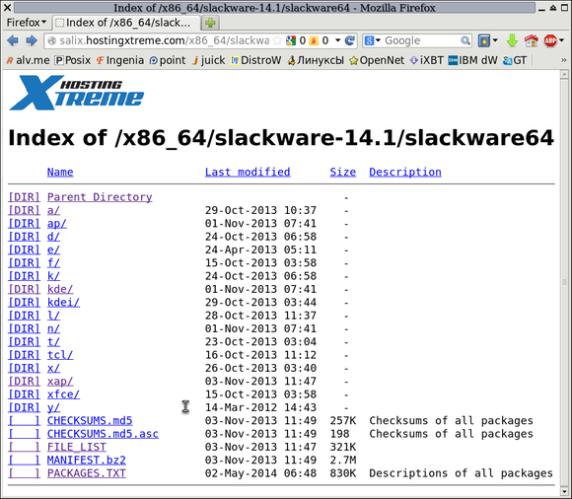
Task: Reload the page with the refresh icon
Action: click(350, 40)
